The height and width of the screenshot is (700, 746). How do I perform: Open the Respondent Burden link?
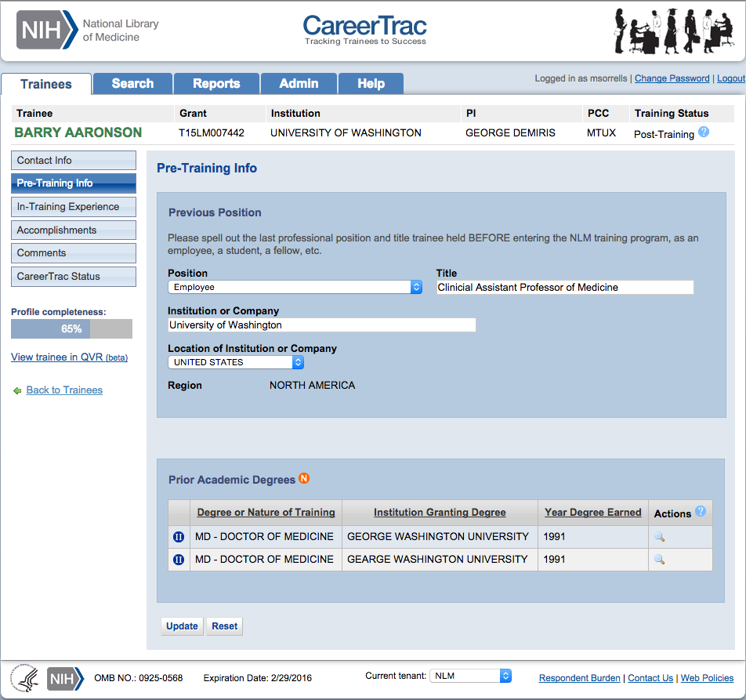(x=580, y=678)
